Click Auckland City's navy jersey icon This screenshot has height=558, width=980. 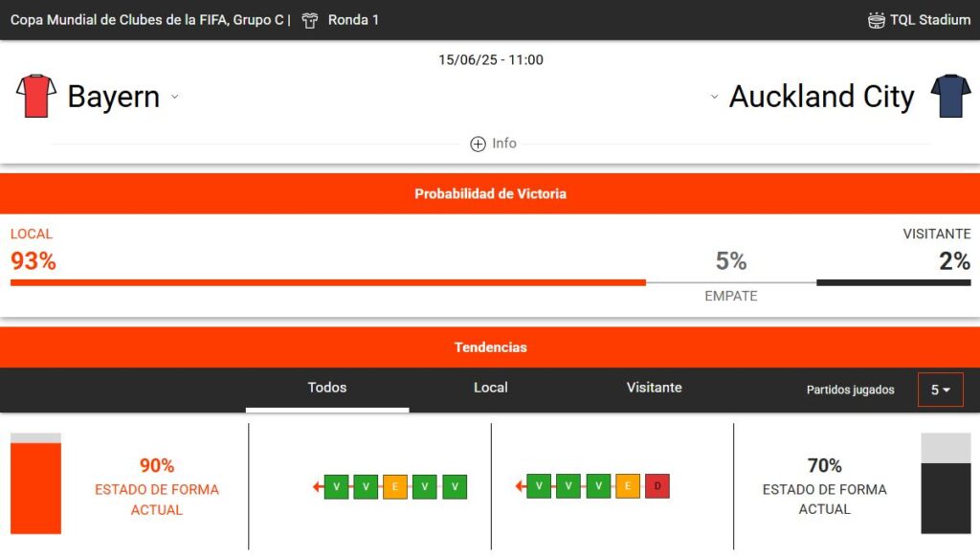(x=950, y=96)
